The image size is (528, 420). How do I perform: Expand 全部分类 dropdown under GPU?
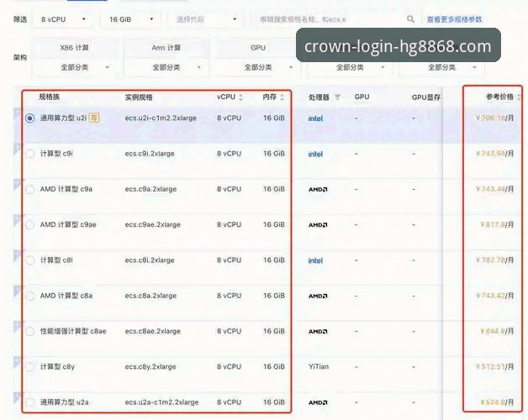[258, 67]
